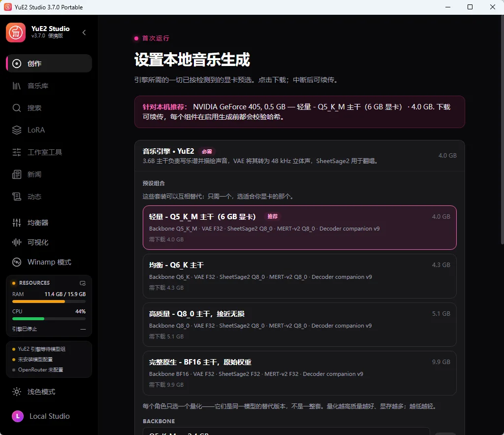
Task: Switch to Winamp 模式 icon
Action: (17, 262)
